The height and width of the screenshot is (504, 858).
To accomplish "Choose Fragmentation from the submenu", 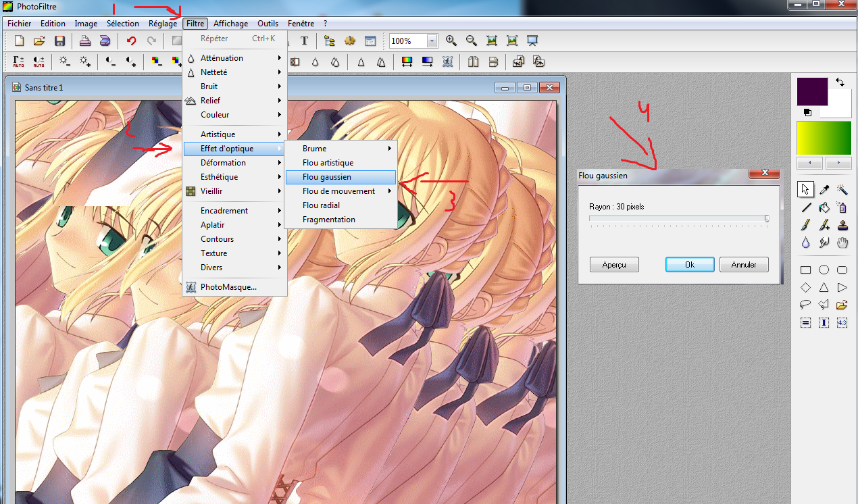I will [340, 220].
